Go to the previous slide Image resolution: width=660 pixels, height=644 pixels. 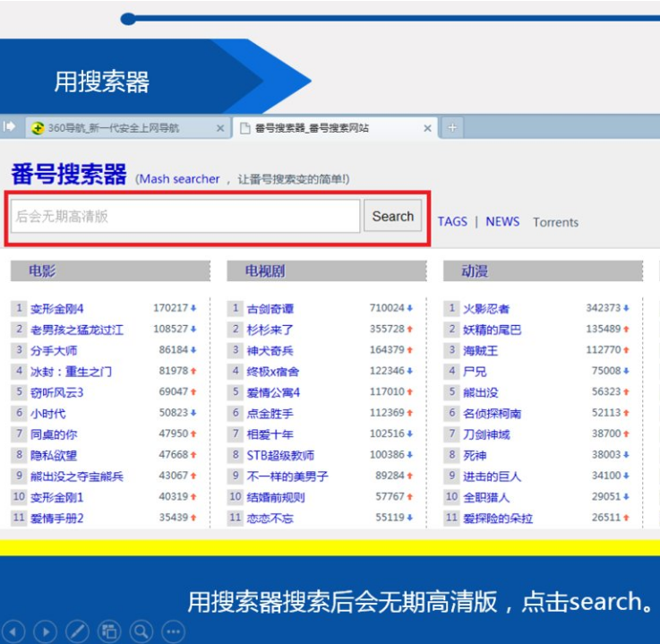click(x=13, y=631)
